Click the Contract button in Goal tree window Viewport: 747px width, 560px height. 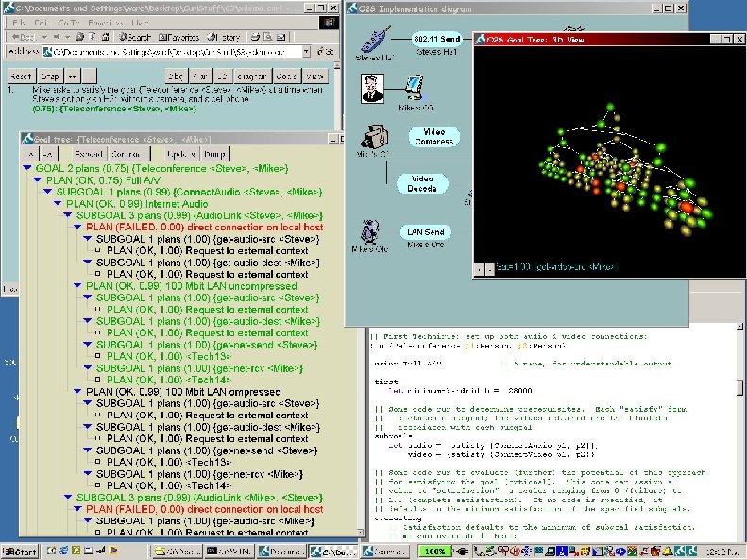click(128, 154)
